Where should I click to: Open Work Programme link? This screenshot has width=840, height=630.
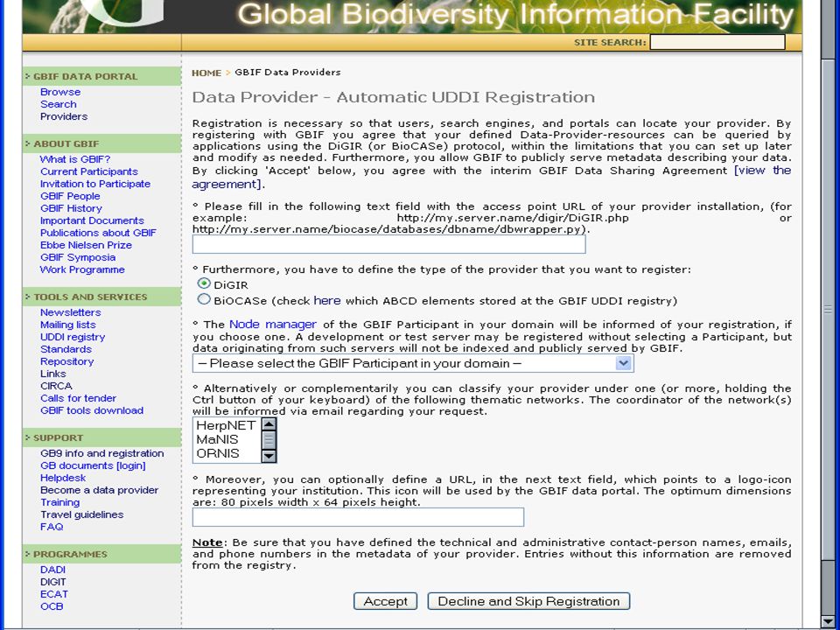(x=82, y=270)
